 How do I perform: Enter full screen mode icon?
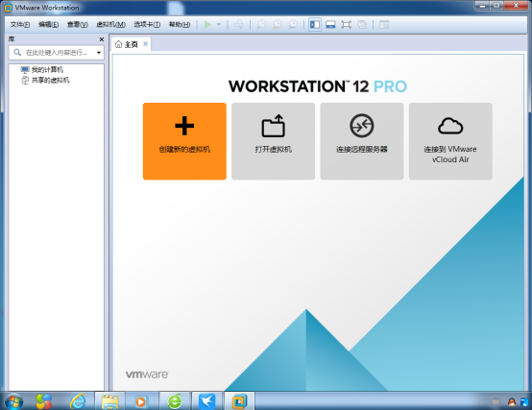[346, 24]
